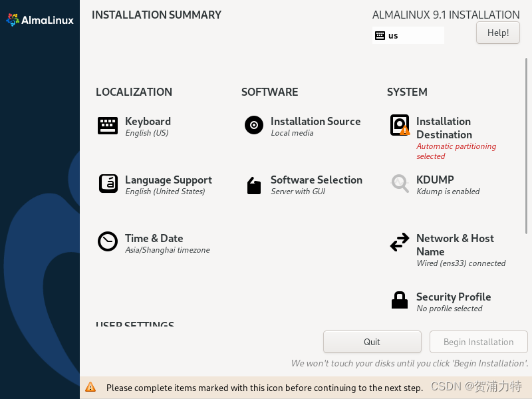This screenshot has height=399, width=532.
Task: Open Installation Destination label
Action: (x=444, y=128)
